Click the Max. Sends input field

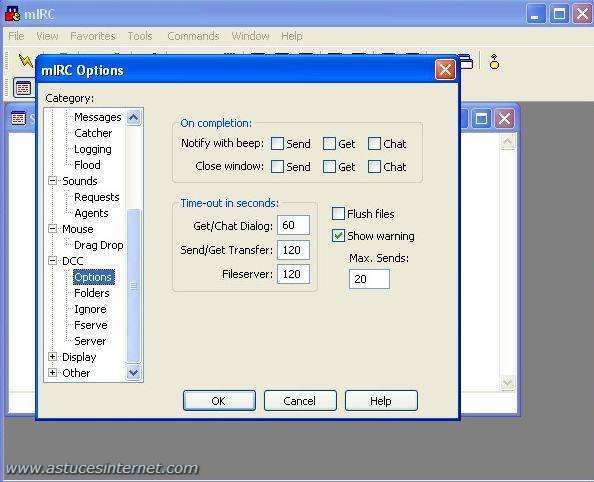(369, 279)
